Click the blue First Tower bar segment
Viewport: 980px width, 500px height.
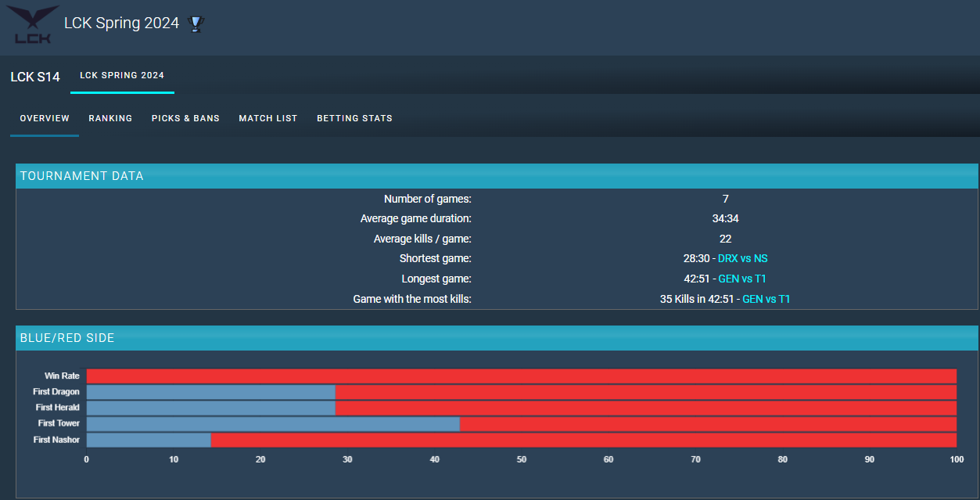[x=273, y=424]
